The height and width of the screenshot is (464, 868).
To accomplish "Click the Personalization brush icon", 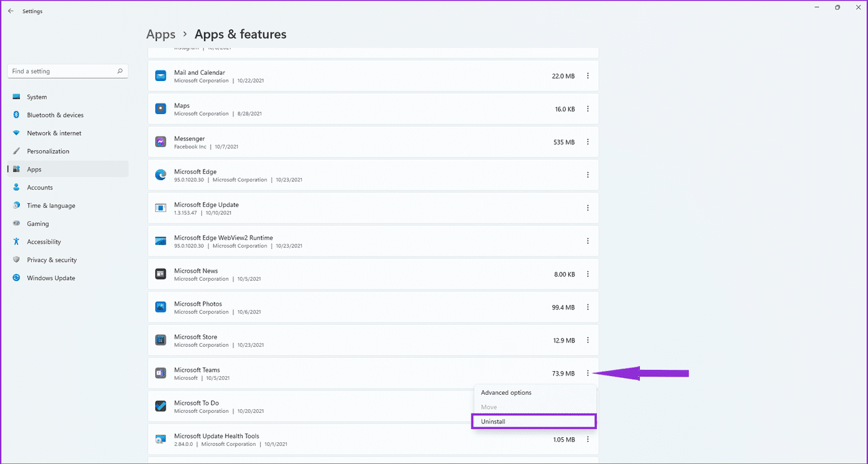I will (x=16, y=152).
